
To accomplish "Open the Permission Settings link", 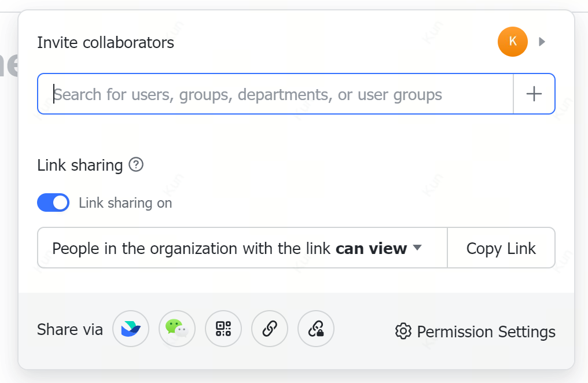I will click(x=486, y=332).
